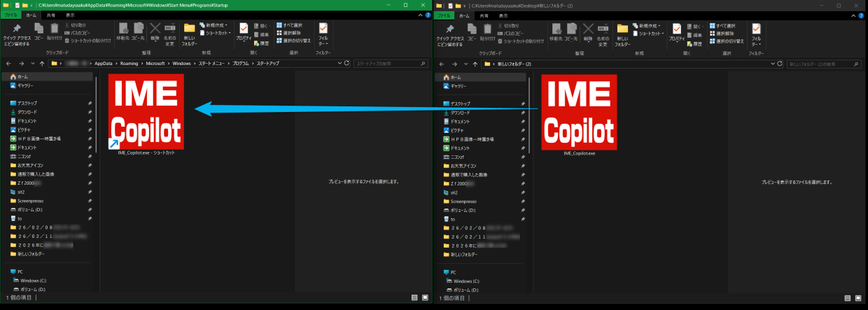Click Windows breadcrumb in Startup address bar
The width and height of the screenshot is (868, 310).
182,63
